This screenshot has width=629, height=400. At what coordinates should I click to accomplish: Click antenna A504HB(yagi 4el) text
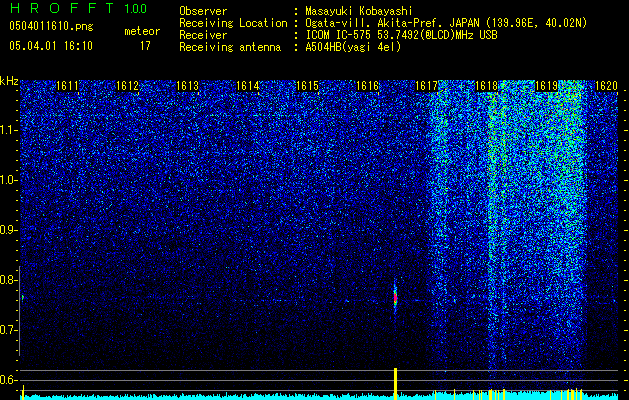click(353, 47)
